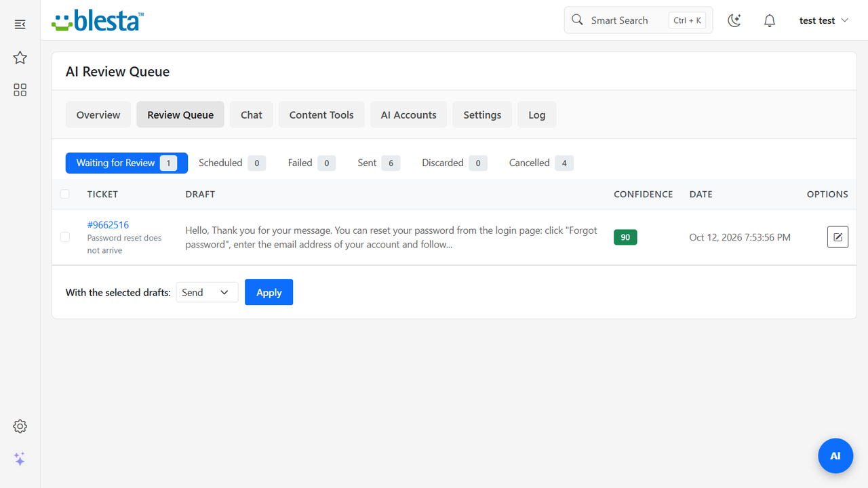Click the DATE column header
Viewport: 868px width, 488px height.
click(701, 194)
